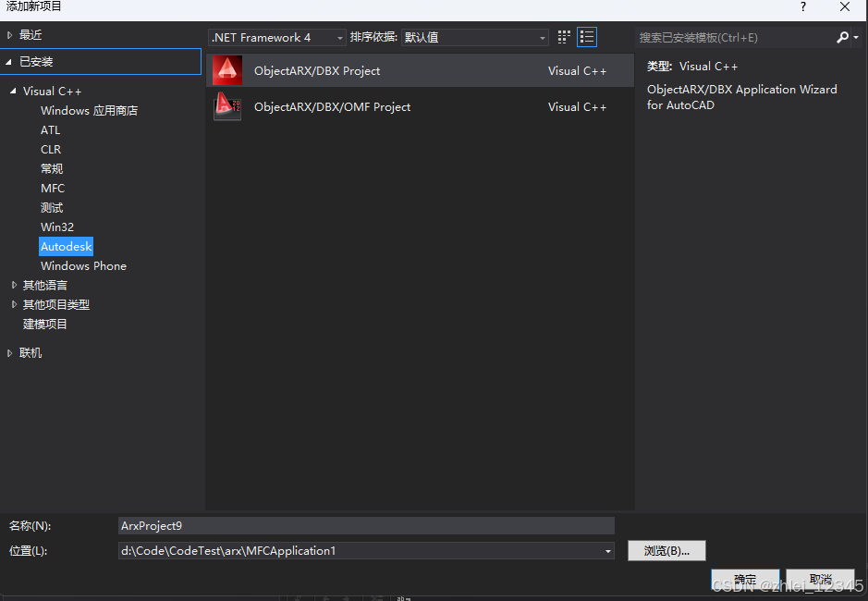Cancel with the 取消 button
Screen dimensions: 868x601
(x=820, y=580)
